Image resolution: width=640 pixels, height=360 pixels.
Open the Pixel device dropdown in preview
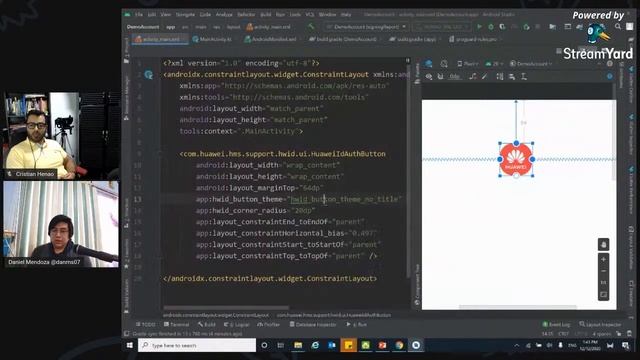tap(468, 64)
